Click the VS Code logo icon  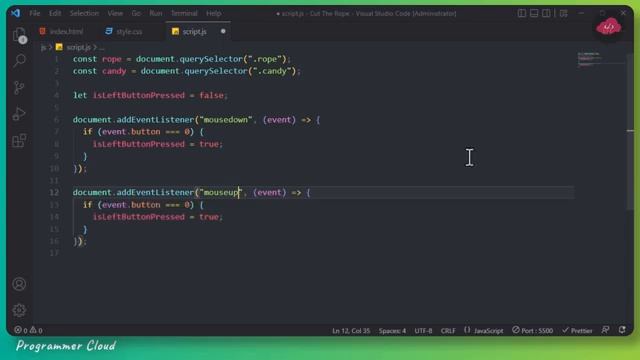(16, 13)
